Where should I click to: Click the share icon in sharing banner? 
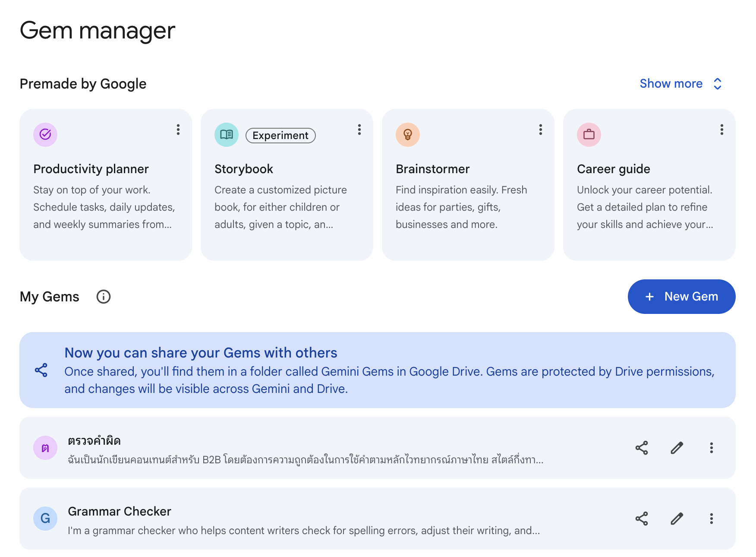tap(41, 370)
